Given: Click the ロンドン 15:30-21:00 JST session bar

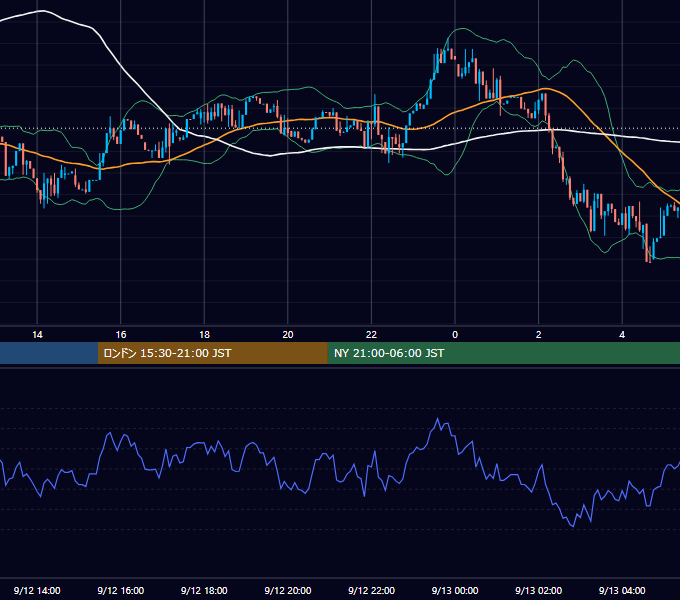Looking at the screenshot, I should pos(212,353).
